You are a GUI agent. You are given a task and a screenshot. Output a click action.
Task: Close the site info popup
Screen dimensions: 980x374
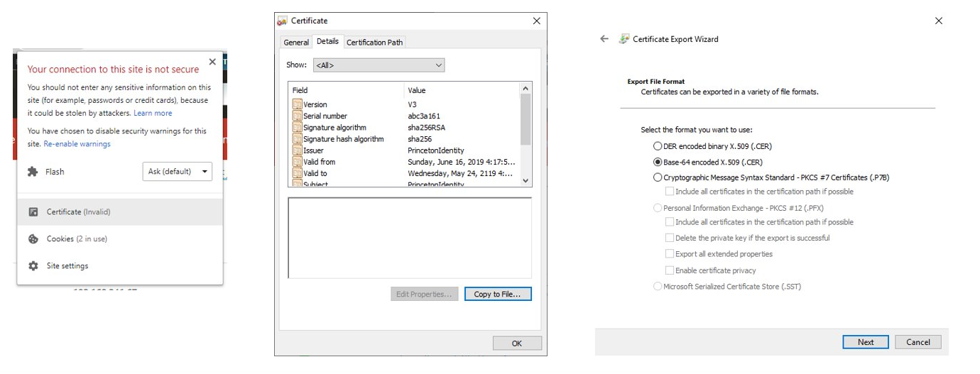(212, 62)
